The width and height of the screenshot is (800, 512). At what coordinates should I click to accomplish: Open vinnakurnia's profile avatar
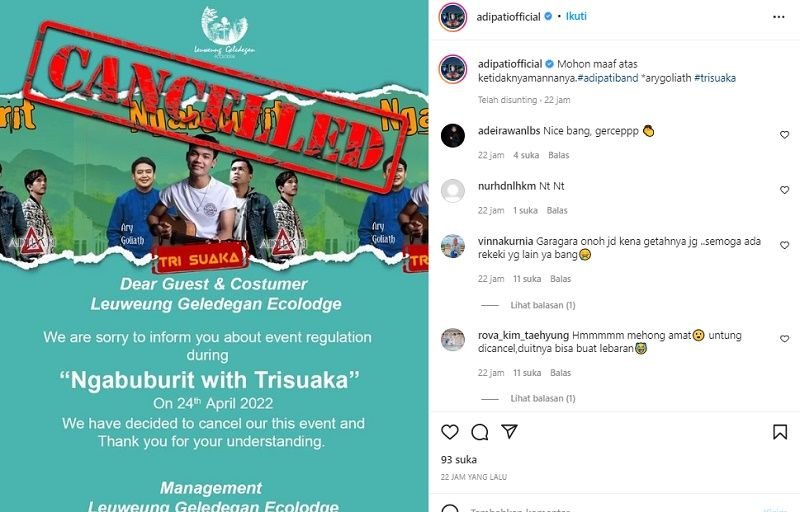453,246
